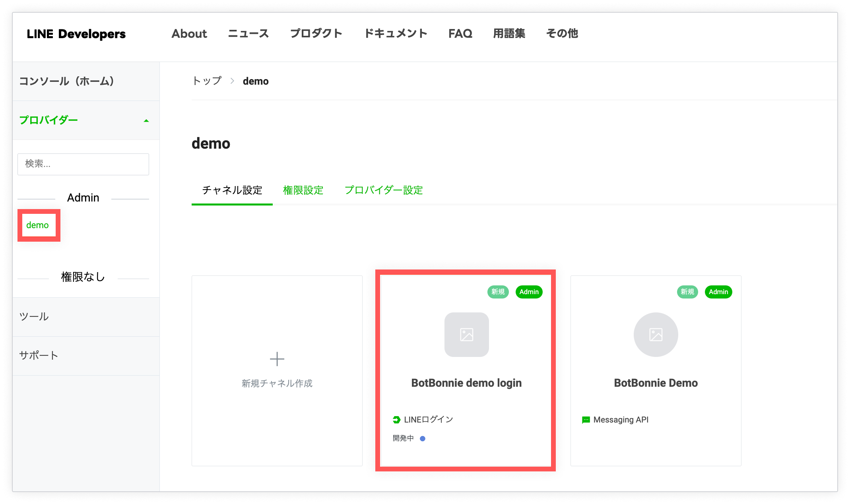Image resolution: width=850 pixels, height=504 pixels.
Task: Click the Messaging API channel type text
Action: click(621, 420)
